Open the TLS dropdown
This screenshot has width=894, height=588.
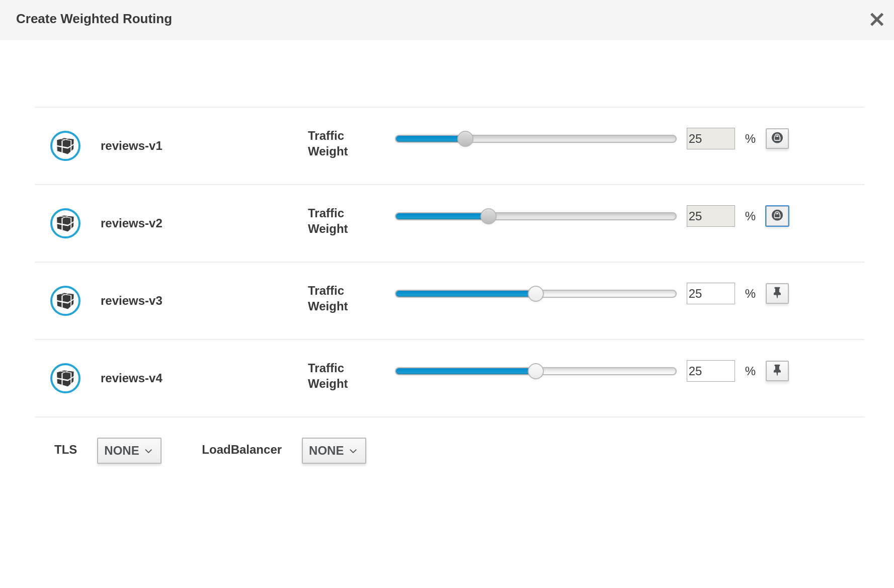click(129, 451)
